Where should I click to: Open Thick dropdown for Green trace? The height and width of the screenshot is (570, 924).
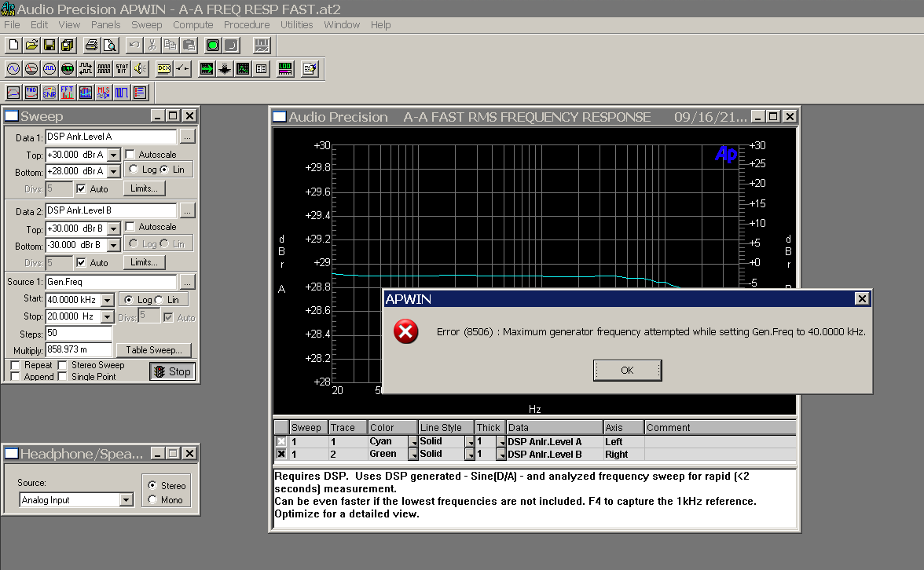click(x=501, y=455)
